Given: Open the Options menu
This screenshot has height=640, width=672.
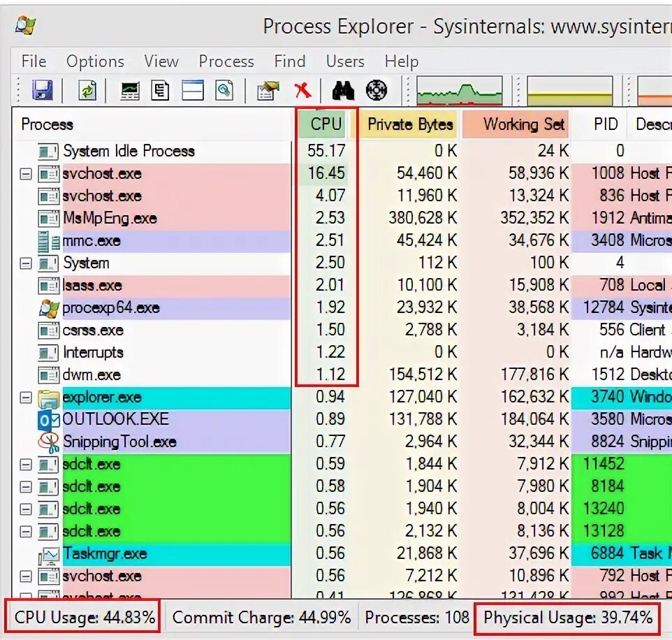Looking at the screenshot, I should [x=95, y=61].
